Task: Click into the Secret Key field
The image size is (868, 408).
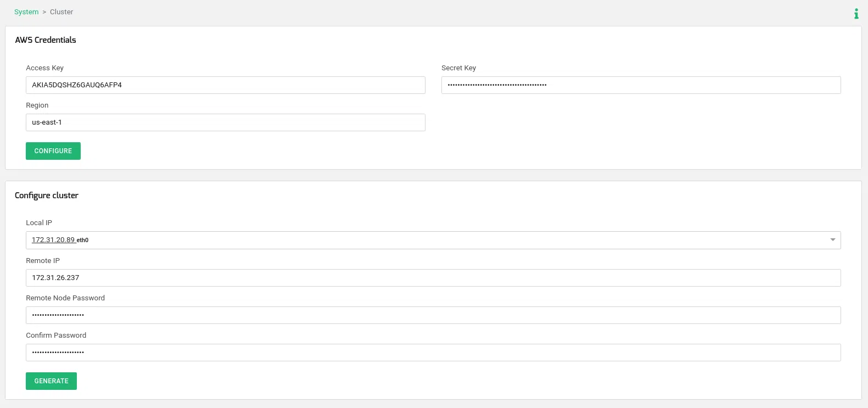Action: 641,85
